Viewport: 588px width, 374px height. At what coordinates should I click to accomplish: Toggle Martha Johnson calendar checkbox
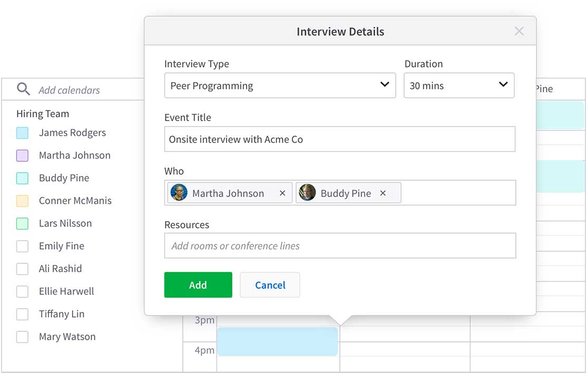coord(22,155)
